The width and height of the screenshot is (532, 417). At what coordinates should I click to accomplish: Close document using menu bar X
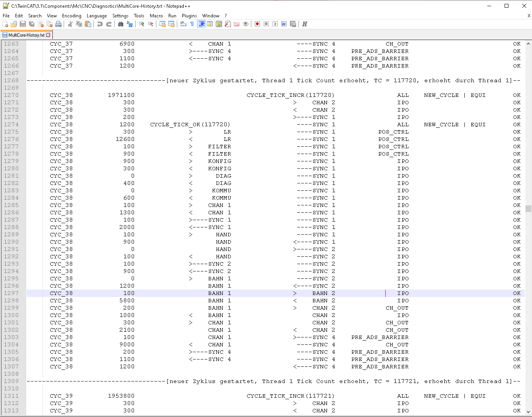[x=529, y=16]
